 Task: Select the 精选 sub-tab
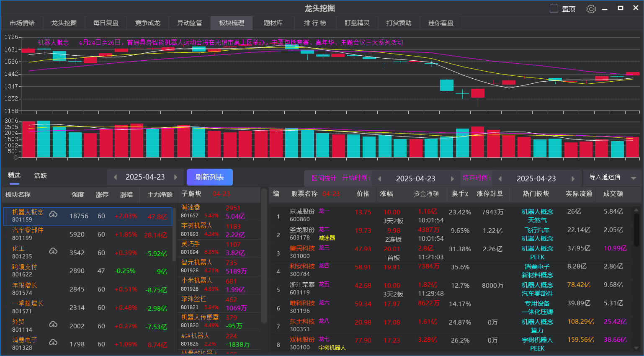(14, 175)
